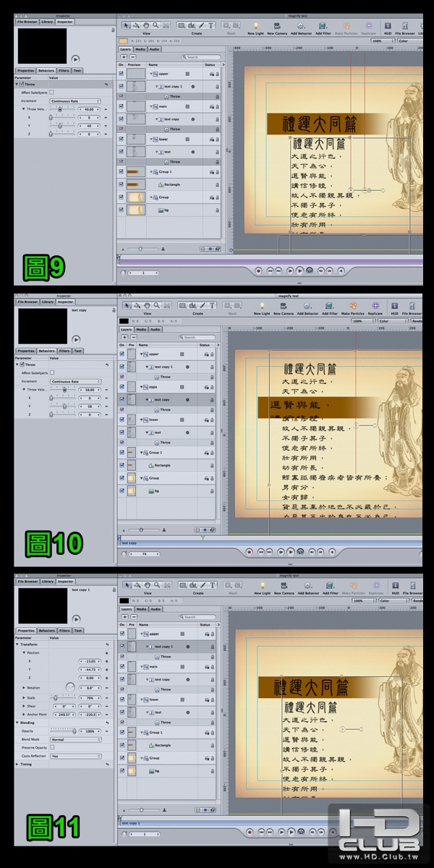Toggle upper layer checkbox in figure 9

(x=122, y=74)
